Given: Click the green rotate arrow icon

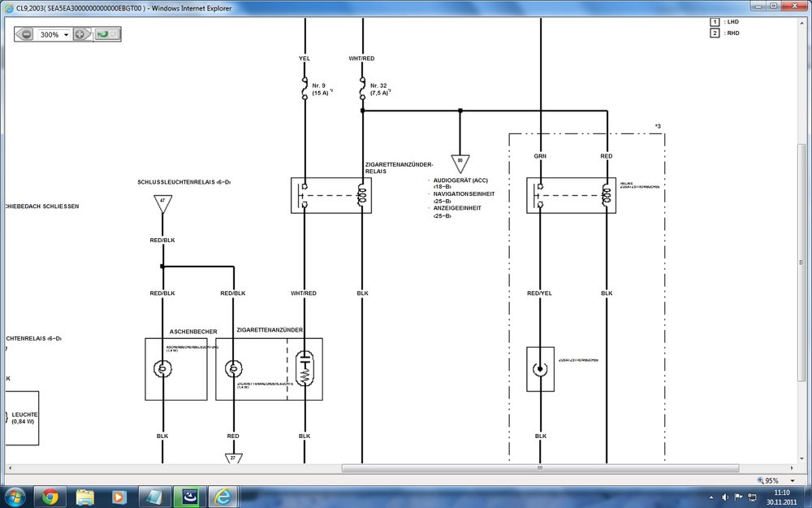Looking at the screenshot, I should [x=101, y=35].
